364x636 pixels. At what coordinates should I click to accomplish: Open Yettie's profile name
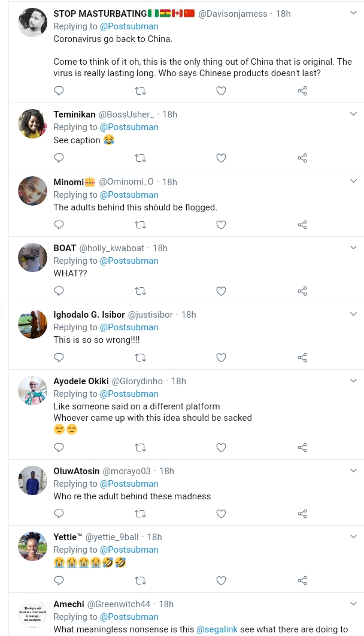tap(66, 537)
